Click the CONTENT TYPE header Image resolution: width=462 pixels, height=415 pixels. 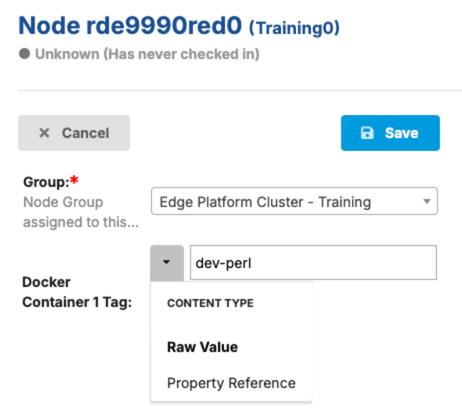pos(210,303)
